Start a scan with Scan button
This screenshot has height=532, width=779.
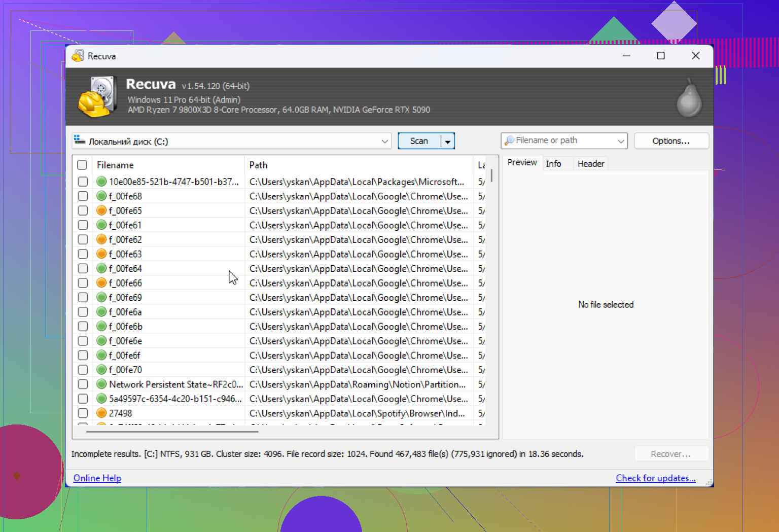(x=419, y=141)
